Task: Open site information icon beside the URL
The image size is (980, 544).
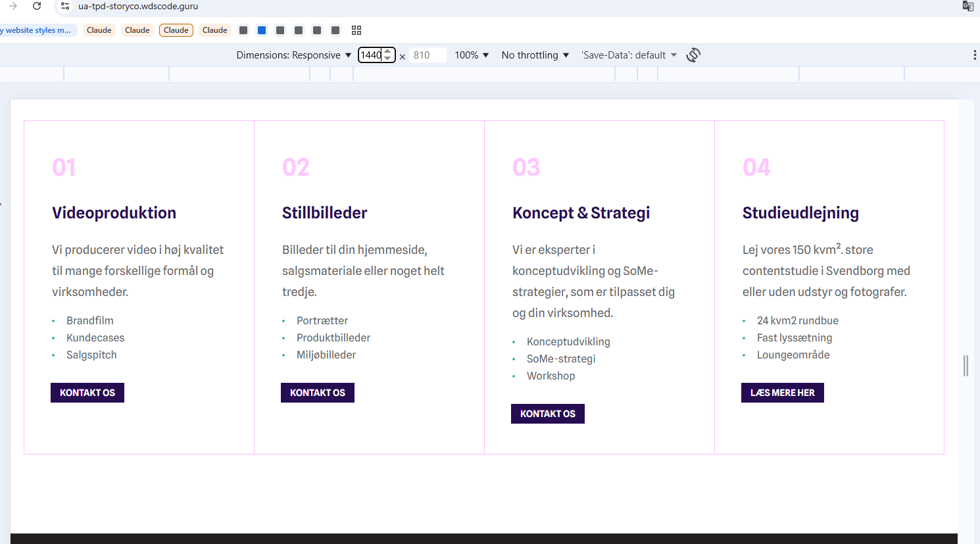Action: click(64, 6)
